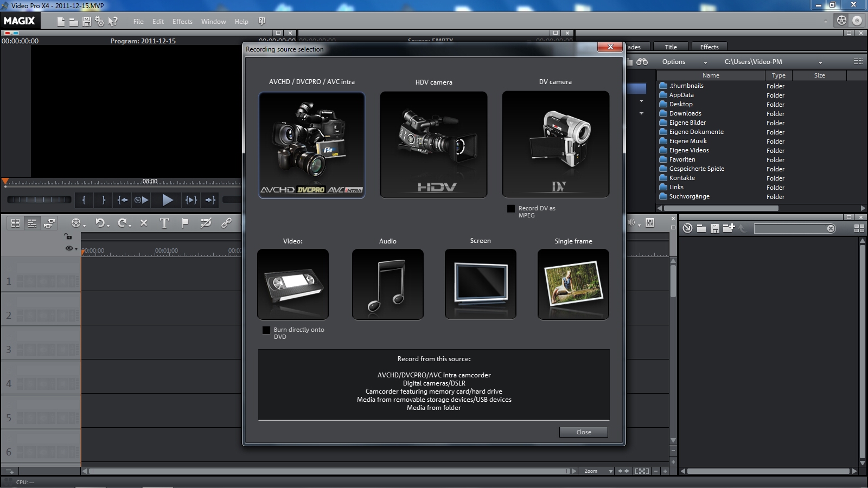Switch to timeline mode view

tap(32, 223)
